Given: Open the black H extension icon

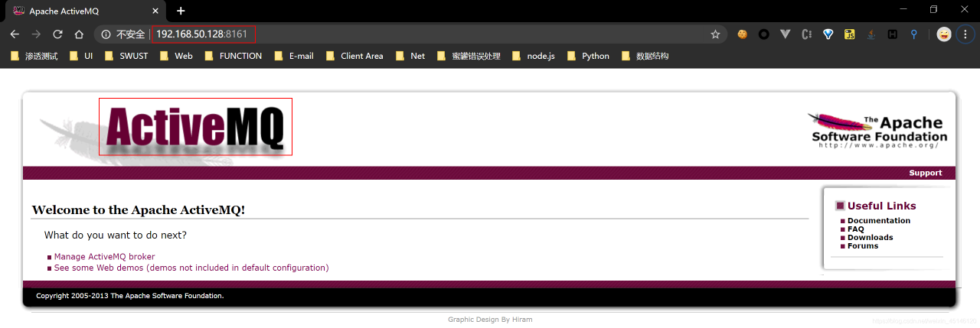Looking at the screenshot, I should click(892, 34).
